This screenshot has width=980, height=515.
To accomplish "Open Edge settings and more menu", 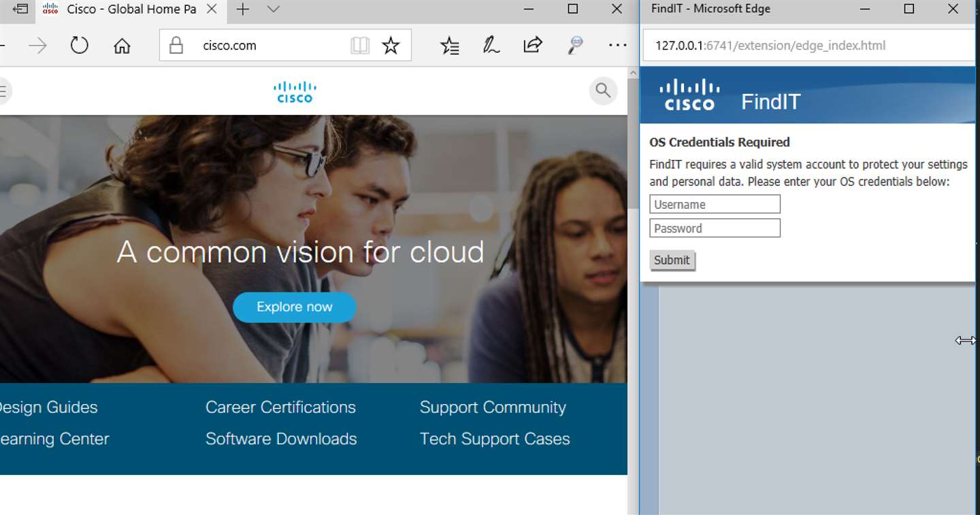I will [x=617, y=46].
